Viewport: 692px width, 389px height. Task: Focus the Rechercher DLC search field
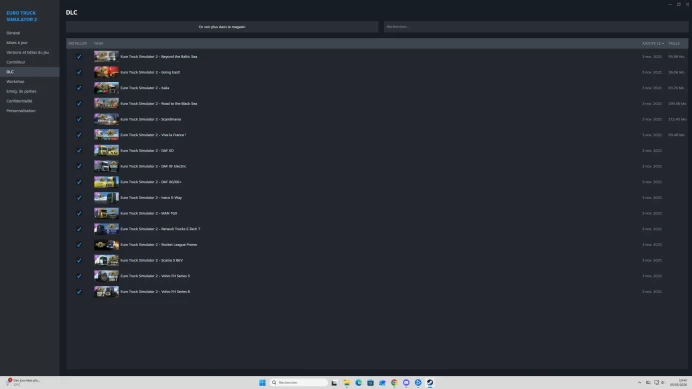(x=535, y=26)
